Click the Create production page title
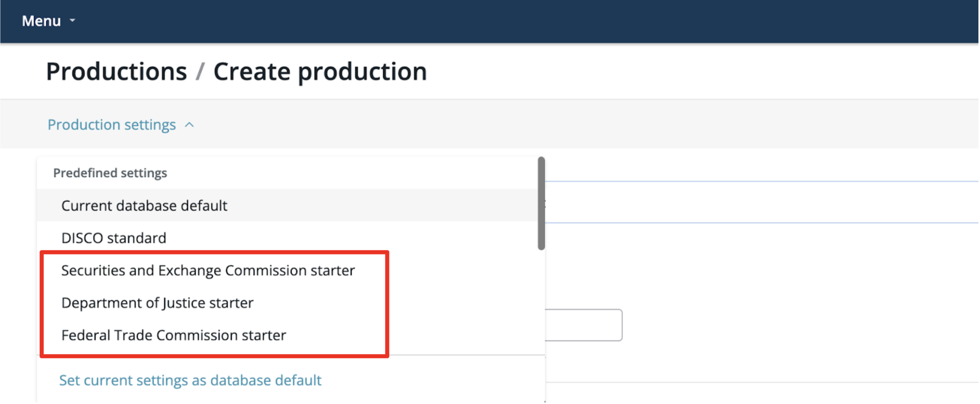This screenshot has width=980, height=404. (x=320, y=71)
